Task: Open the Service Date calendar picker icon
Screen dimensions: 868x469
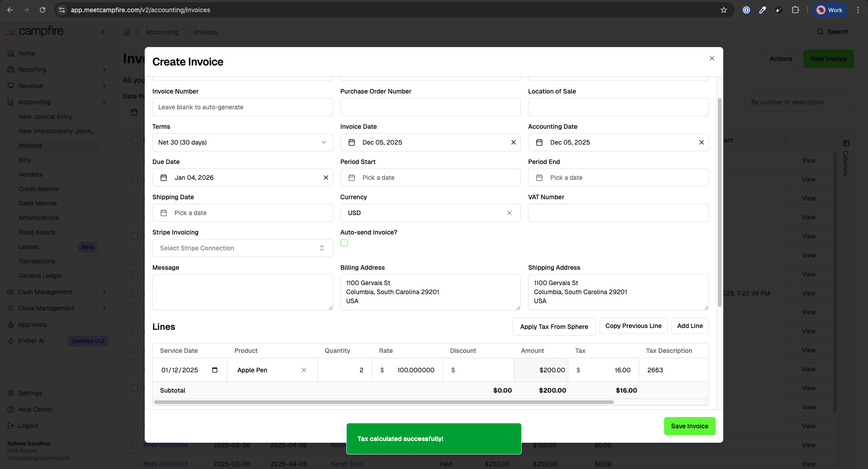Action: (215, 370)
